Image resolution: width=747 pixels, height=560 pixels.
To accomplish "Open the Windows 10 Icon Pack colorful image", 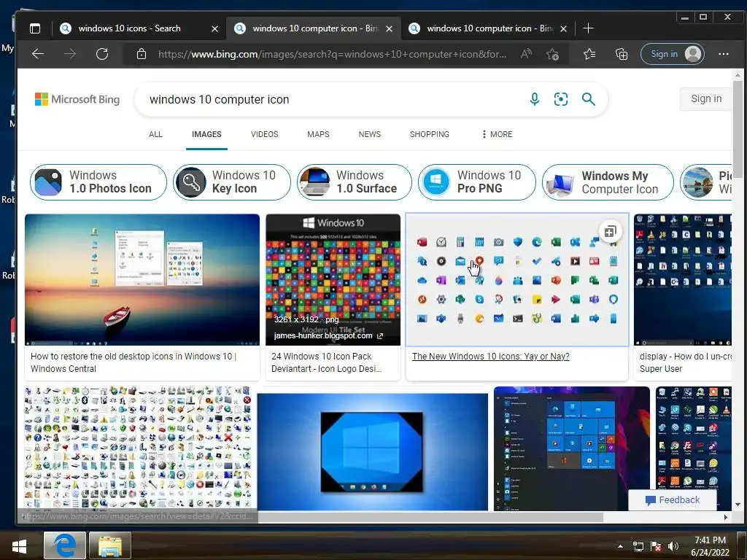I will click(333, 279).
